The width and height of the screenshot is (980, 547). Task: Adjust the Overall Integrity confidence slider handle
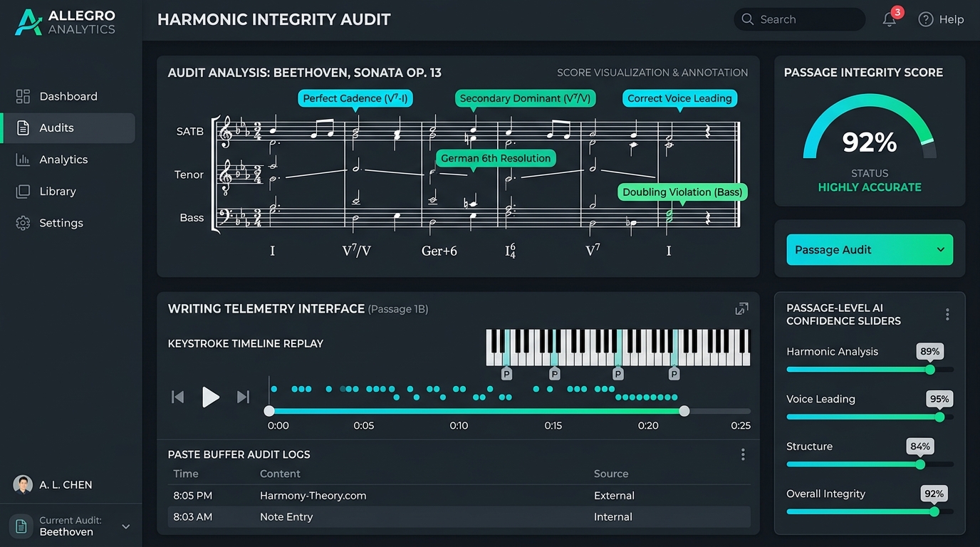pos(934,511)
